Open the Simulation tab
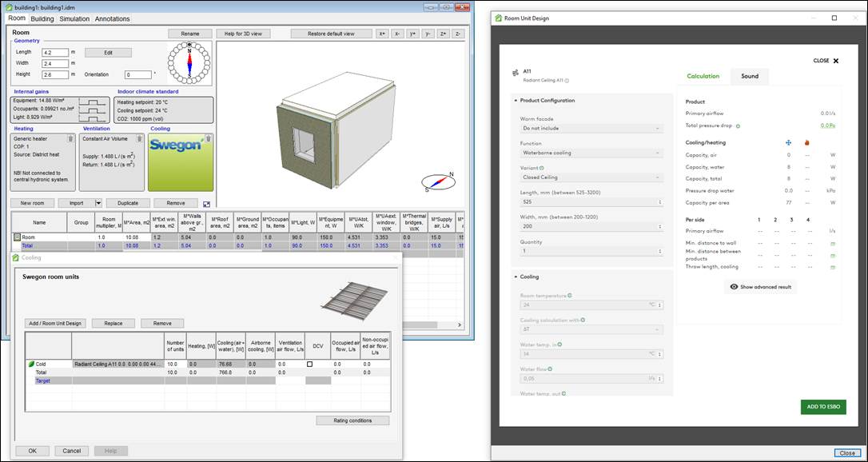The height and width of the screenshot is (462, 868). (x=74, y=18)
